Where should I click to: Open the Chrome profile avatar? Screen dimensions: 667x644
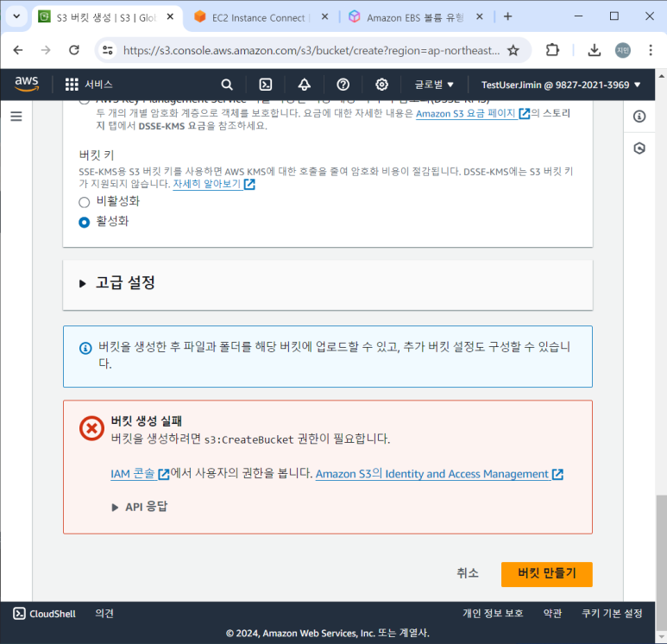623,50
